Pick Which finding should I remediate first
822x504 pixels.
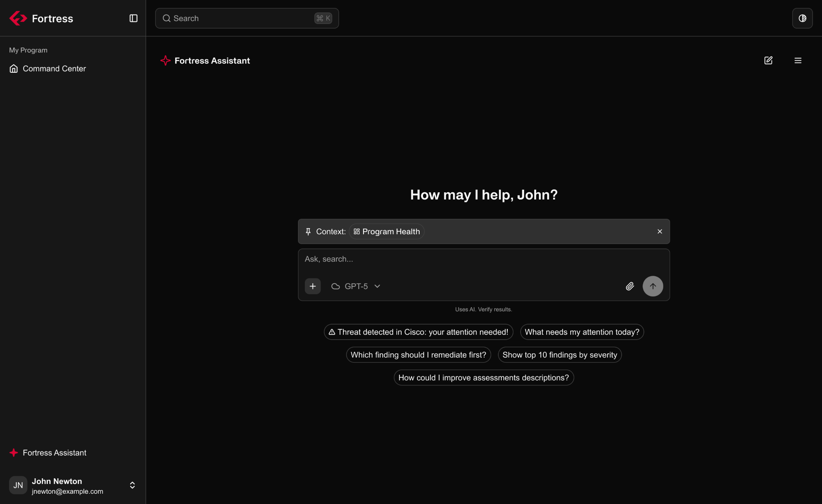point(418,355)
